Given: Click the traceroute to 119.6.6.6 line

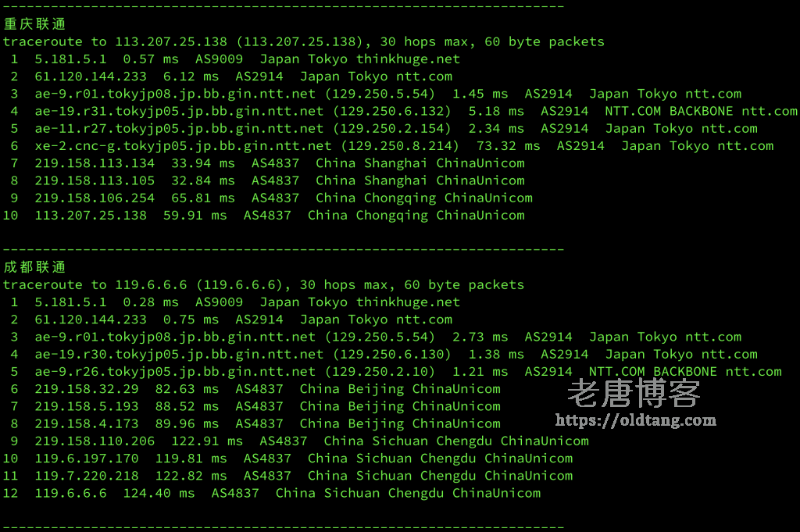Looking at the screenshot, I should click(x=264, y=284).
